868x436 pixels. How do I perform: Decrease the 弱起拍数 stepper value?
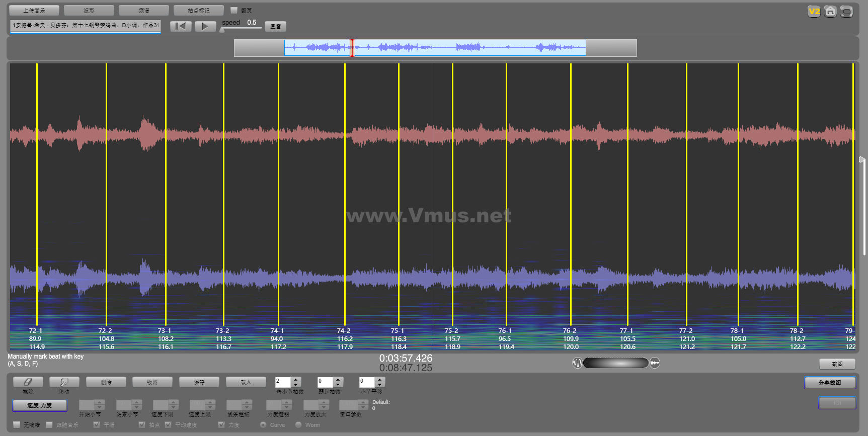(338, 385)
